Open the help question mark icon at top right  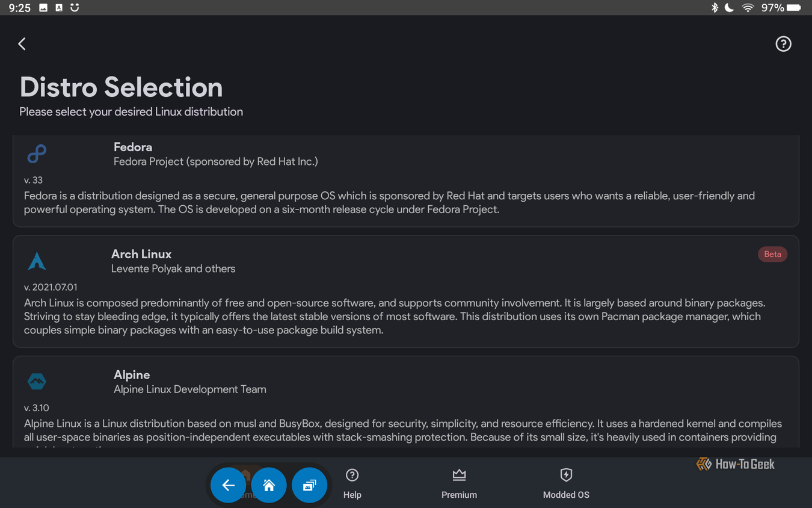[783, 44]
